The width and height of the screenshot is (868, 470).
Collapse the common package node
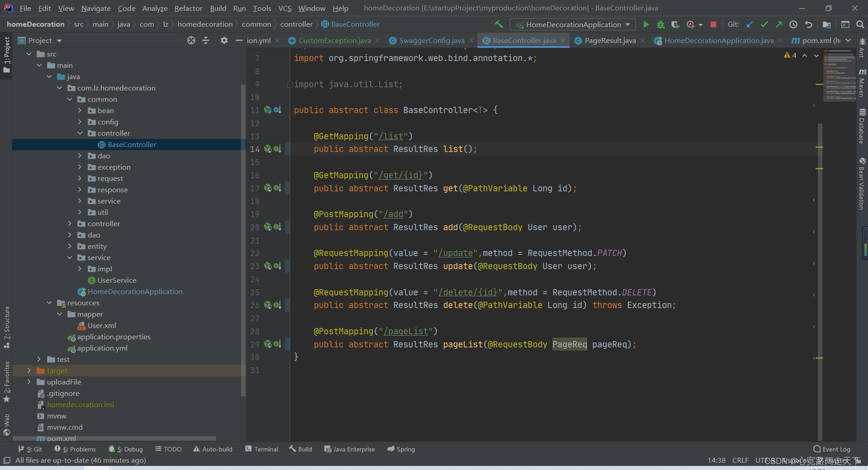pyautogui.click(x=70, y=99)
